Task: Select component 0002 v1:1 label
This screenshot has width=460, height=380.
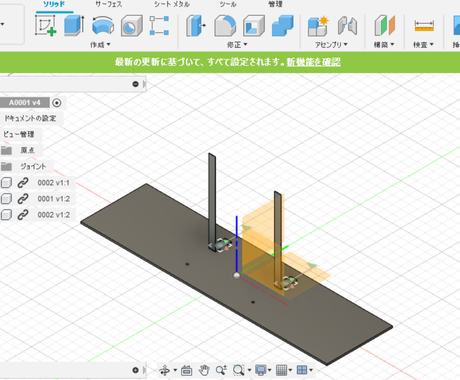Action: 54,183
